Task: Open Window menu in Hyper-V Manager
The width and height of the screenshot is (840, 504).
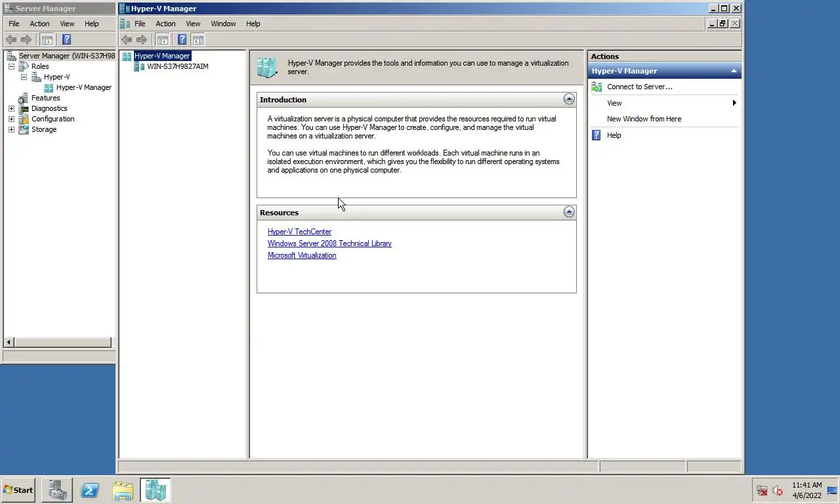Action: (223, 24)
